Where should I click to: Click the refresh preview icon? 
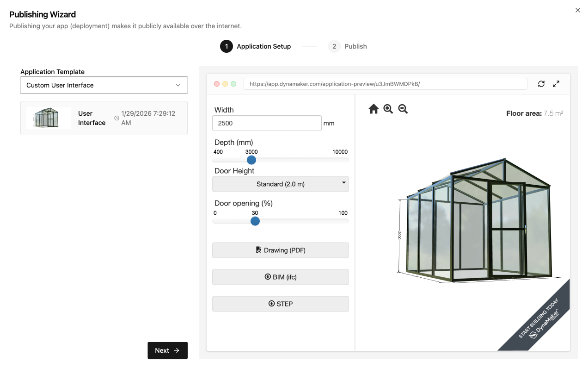click(x=541, y=84)
